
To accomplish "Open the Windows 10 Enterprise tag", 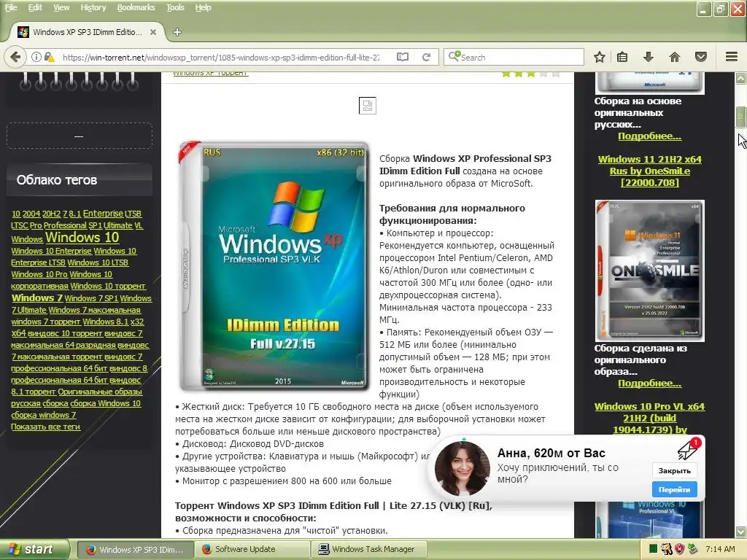I will pos(52,251).
